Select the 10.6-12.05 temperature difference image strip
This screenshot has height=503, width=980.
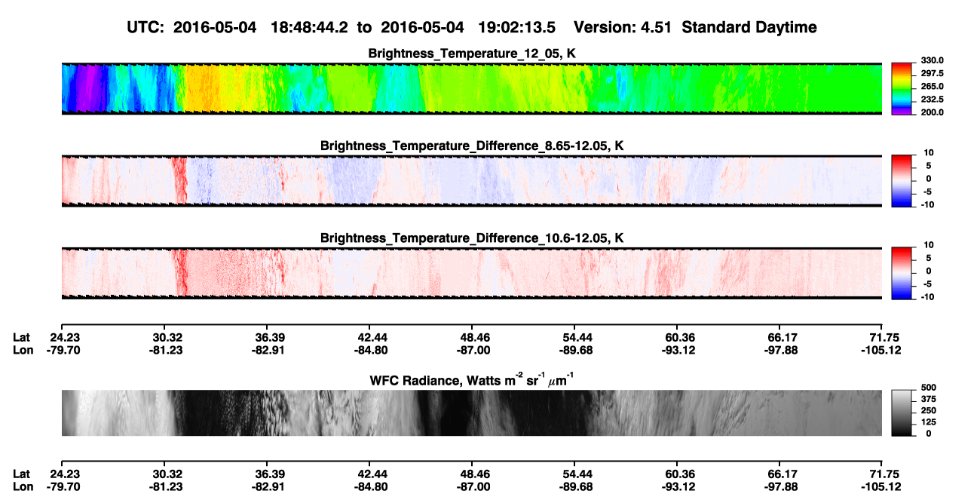472,273
